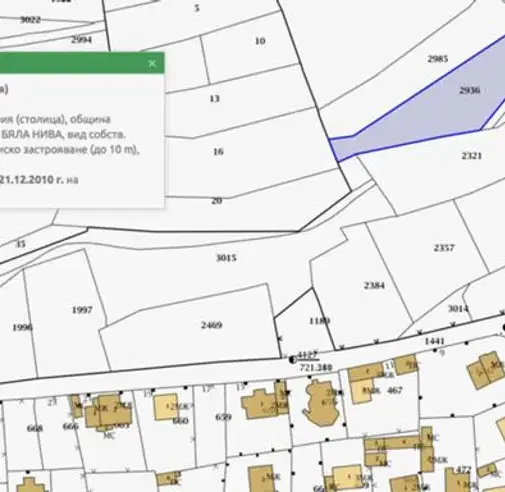Click parcel number 13
Screen dimensions: 505x492
click(x=214, y=99)
